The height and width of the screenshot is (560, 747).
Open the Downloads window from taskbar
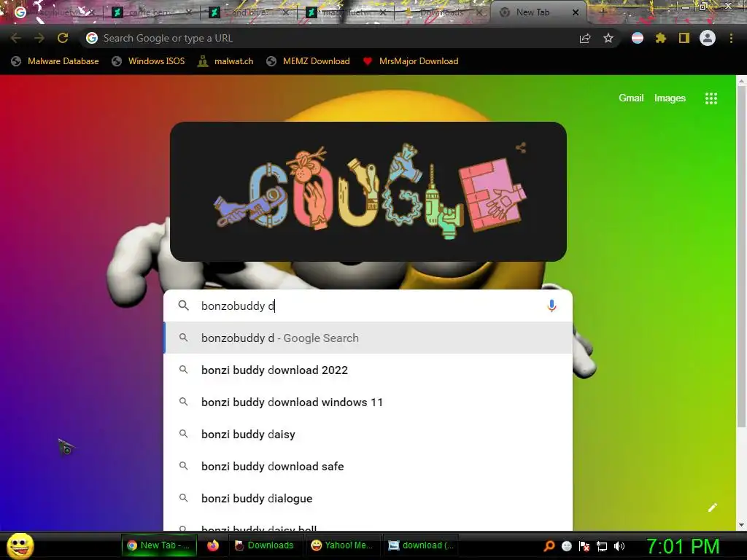click(265, 545)
